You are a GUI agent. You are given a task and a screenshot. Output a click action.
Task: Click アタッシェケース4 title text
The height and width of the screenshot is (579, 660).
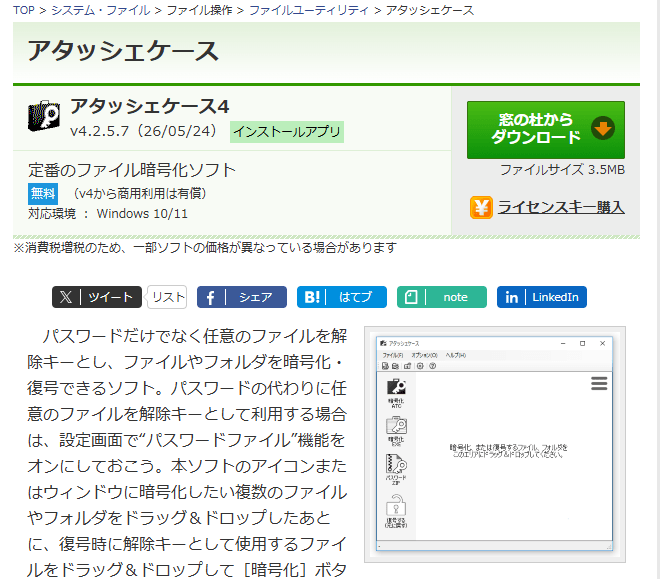coord(149,106)
